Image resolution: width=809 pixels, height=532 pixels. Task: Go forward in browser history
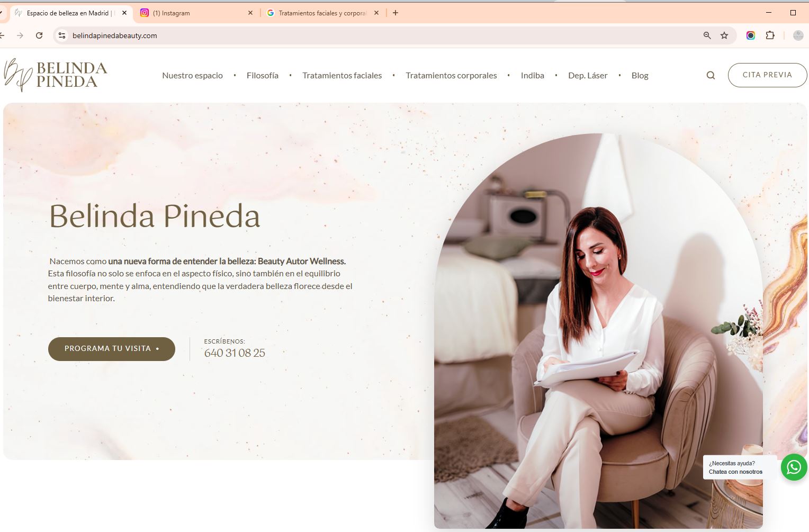point(20,35)
